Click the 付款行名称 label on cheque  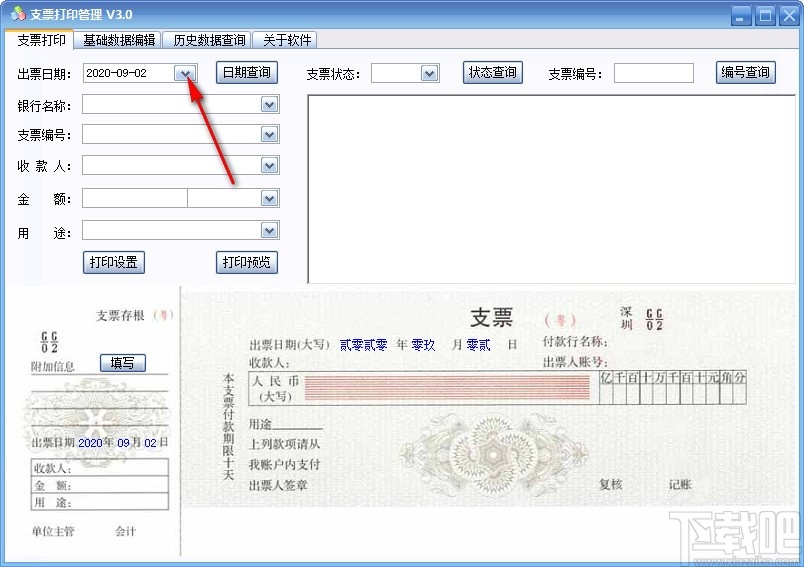pos(575,341)
